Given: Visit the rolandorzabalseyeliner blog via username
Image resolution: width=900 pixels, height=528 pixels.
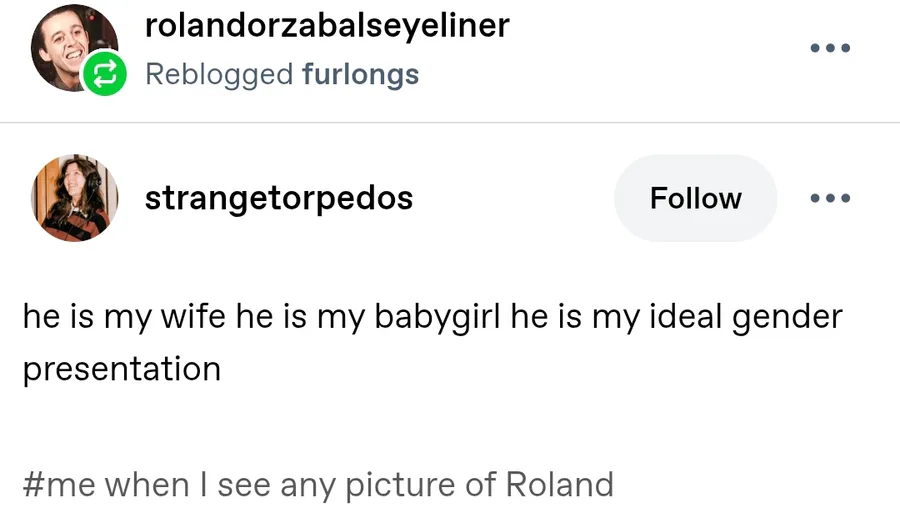Looking at the screenshot, I should [x=327, y=26].
